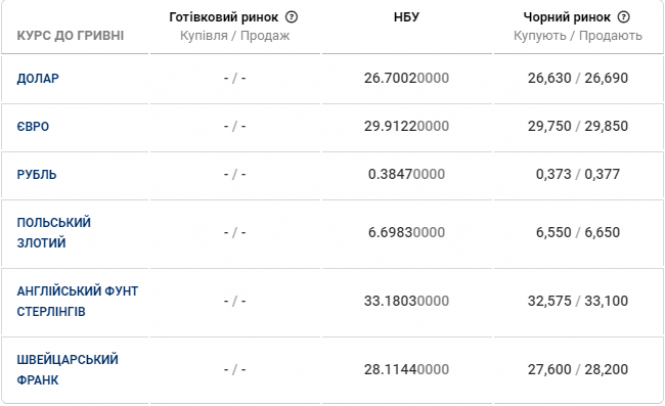Click help icon next to Готівковий ринок
This screenshot has height=406, width=665.
point(292,17)
